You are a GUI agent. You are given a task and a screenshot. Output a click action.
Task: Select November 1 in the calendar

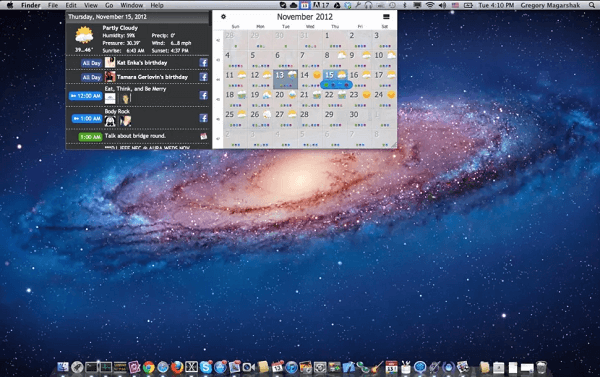pyautogui.click(x=335, y=40)
